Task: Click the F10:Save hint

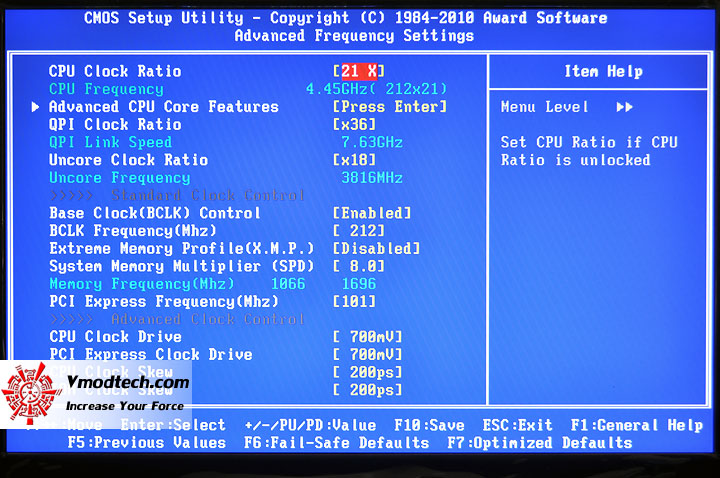Action: (429, 425)
